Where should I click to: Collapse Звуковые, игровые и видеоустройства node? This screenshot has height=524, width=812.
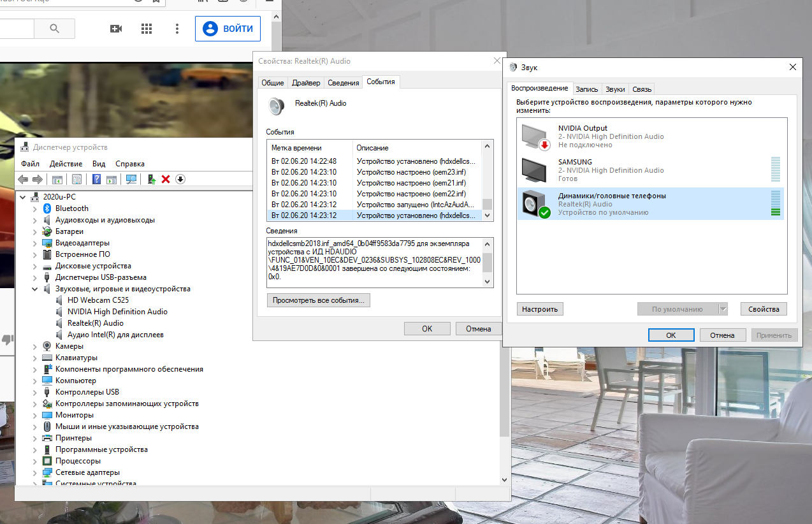pos(34,289)
